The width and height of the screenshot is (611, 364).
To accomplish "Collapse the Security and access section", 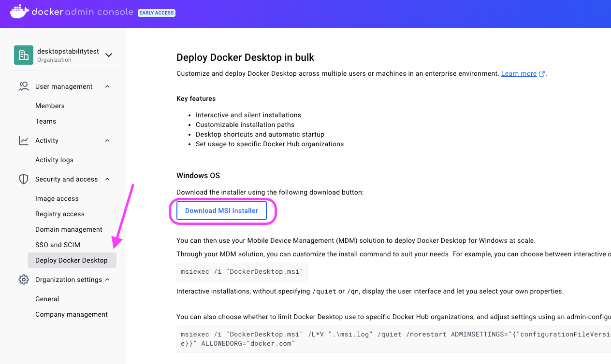I will (x=107, y=179).
